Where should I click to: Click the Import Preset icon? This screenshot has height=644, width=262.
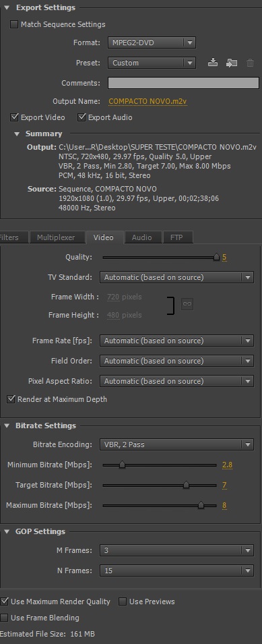click(232, 63)
